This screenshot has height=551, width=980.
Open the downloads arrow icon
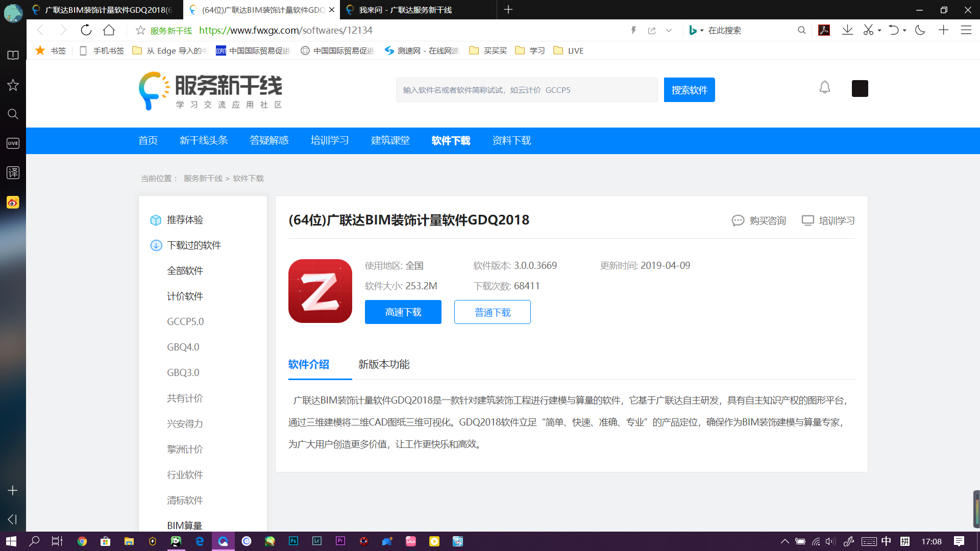click(847, 30)
